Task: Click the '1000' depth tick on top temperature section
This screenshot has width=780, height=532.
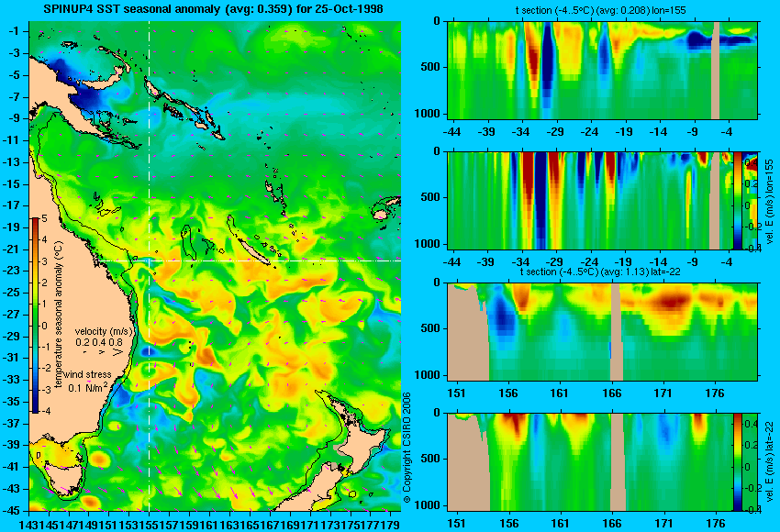Action: point(428,114)
